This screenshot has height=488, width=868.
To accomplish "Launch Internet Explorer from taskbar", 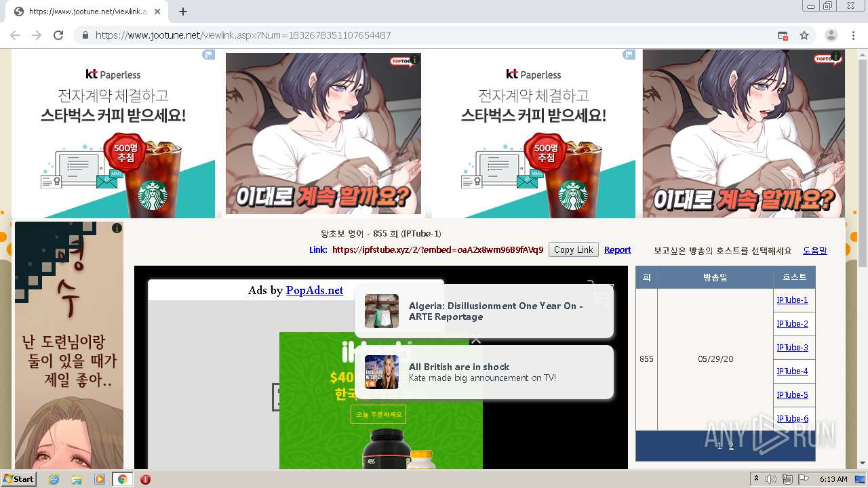I will [54, 479].
